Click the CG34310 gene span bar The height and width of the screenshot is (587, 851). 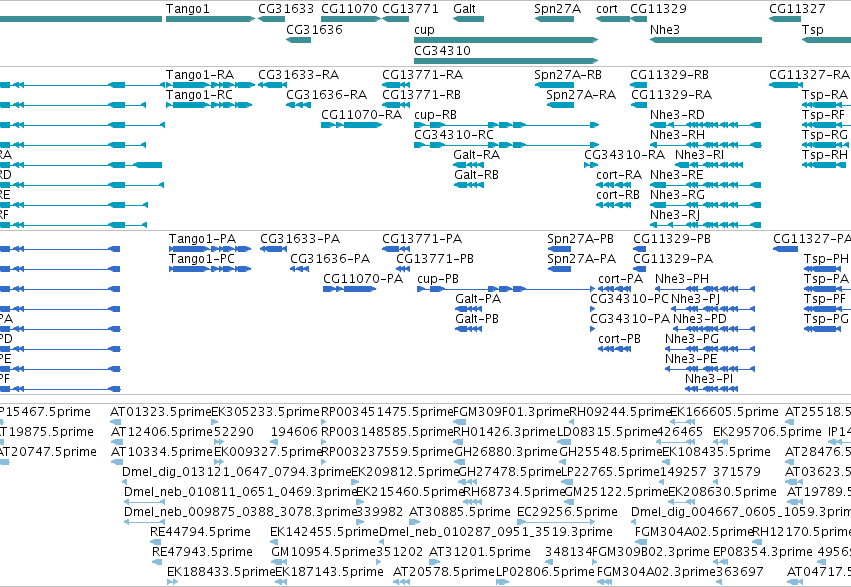click(506, 61)
